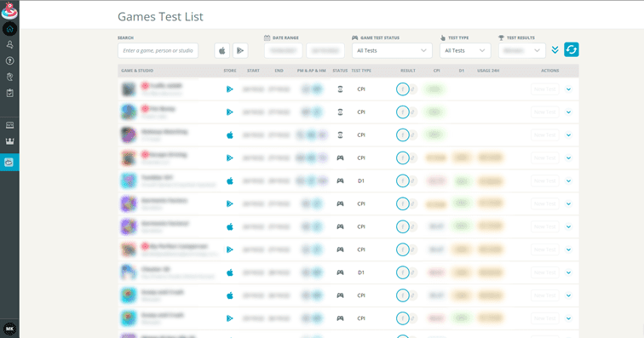The width and height of the screenshot is (644, 338).
Task: Expand the fourth table row's action chevron
Action: (x=568, y=158)
